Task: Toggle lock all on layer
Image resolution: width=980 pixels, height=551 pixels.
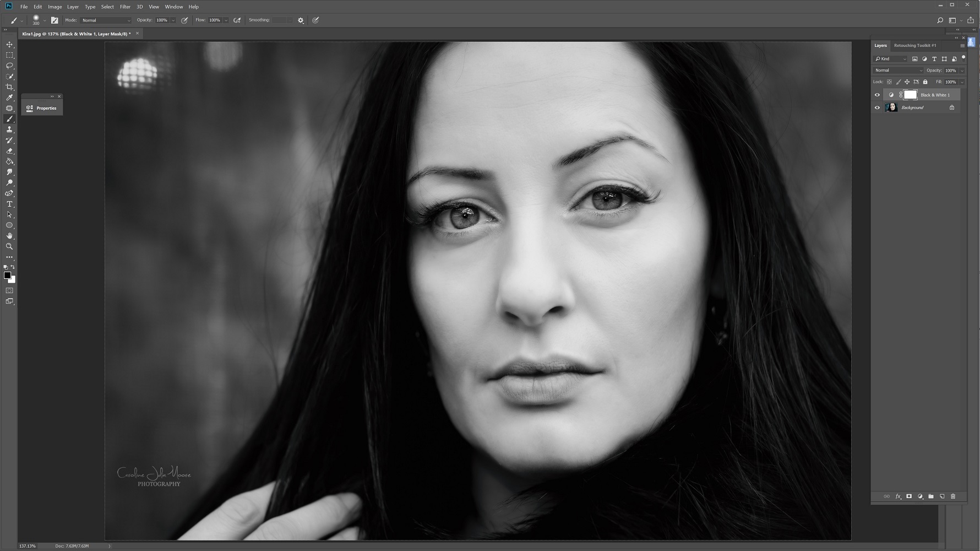Action: [925, 82]
